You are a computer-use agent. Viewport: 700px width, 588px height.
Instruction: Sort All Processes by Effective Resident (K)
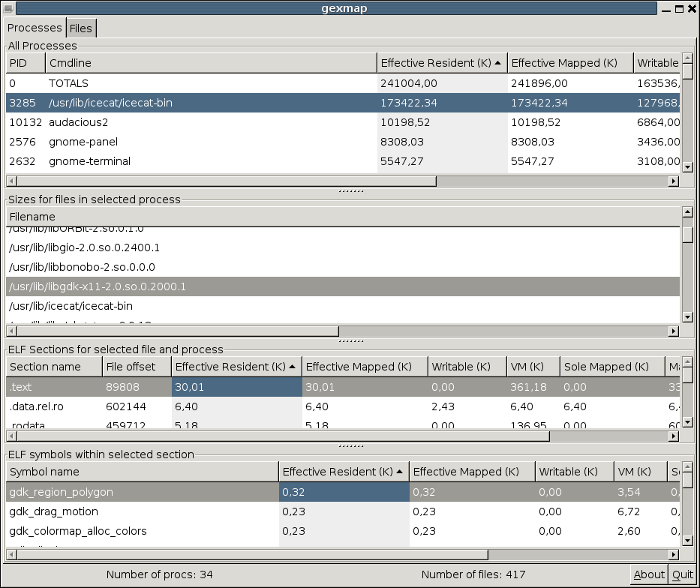click(x=443, y=63)
